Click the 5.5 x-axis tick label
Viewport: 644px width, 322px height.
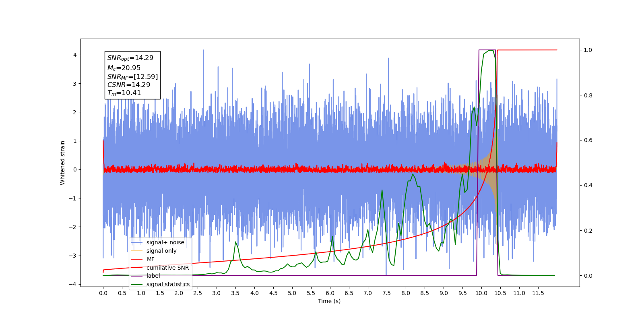point(311,293)
